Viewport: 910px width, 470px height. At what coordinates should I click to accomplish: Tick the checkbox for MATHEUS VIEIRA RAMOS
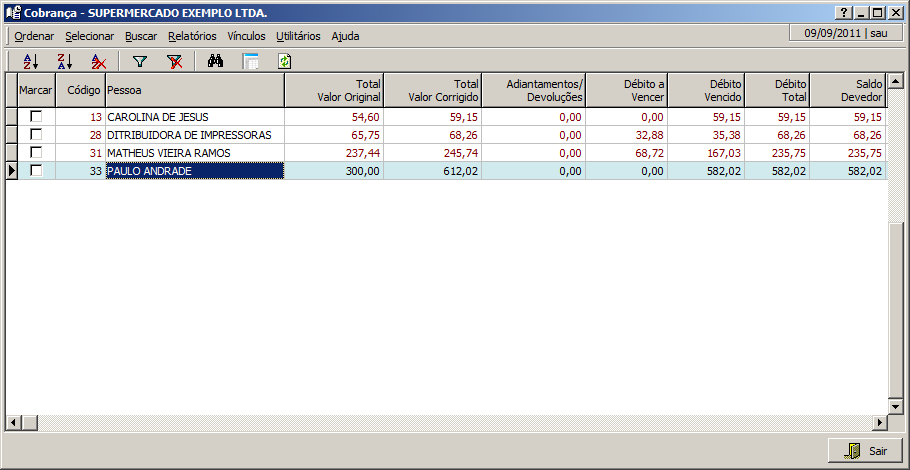[36, 153]
